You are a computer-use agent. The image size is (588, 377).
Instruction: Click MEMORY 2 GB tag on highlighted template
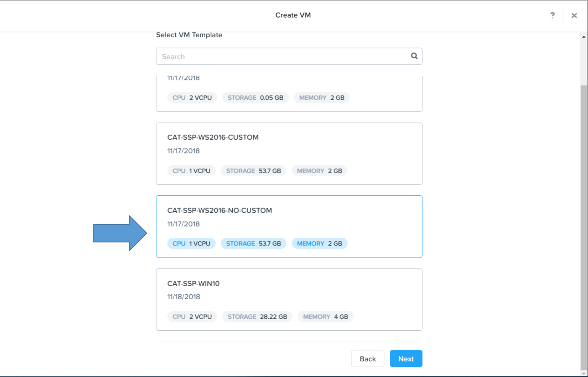coord(319,244)
